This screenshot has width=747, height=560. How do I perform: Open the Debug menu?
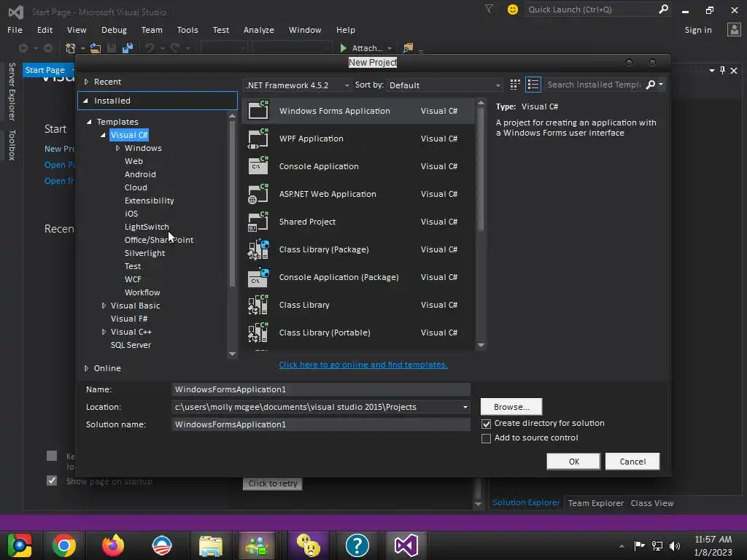point(114,29)
